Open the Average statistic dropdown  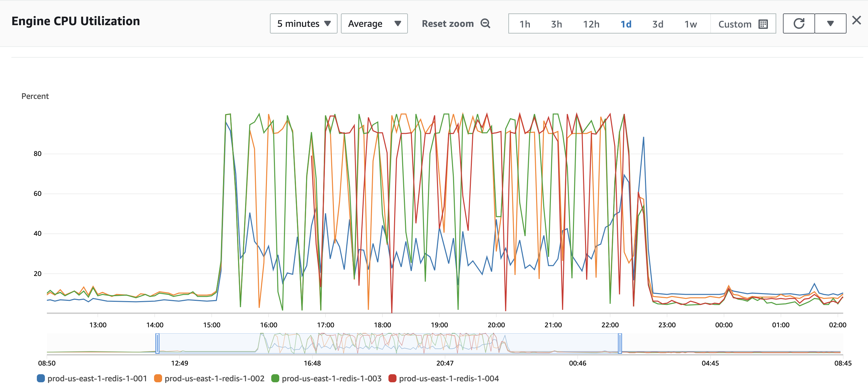pos(374,23)
